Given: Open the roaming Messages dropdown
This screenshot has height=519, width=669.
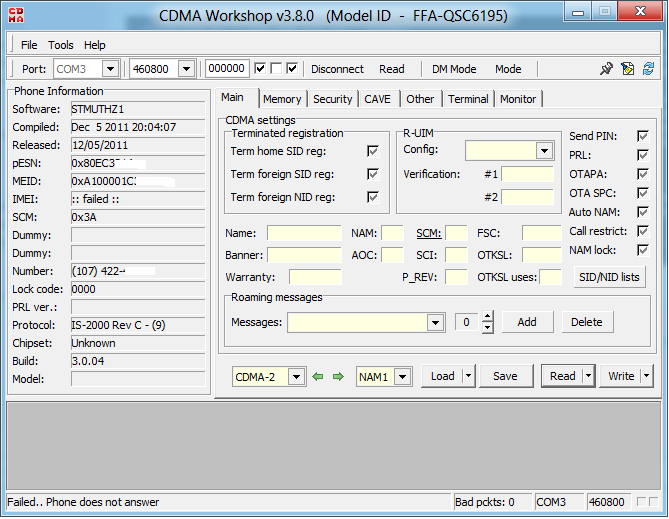Looking at the screenshot, I should [435, 323].
